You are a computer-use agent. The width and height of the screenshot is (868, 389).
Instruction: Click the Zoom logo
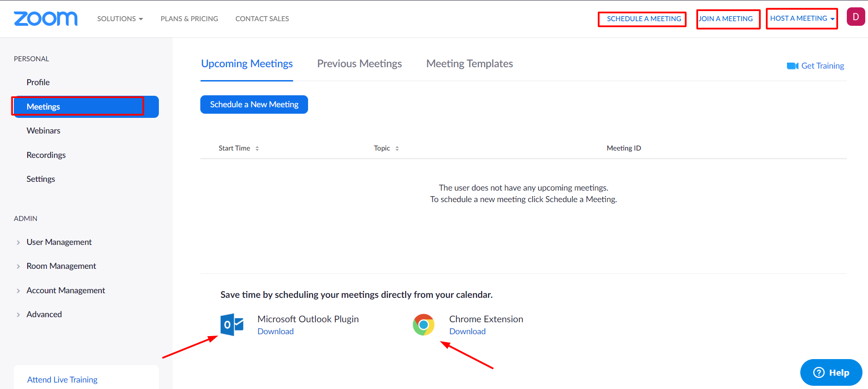pyautogui.click(x=46, y=18)
